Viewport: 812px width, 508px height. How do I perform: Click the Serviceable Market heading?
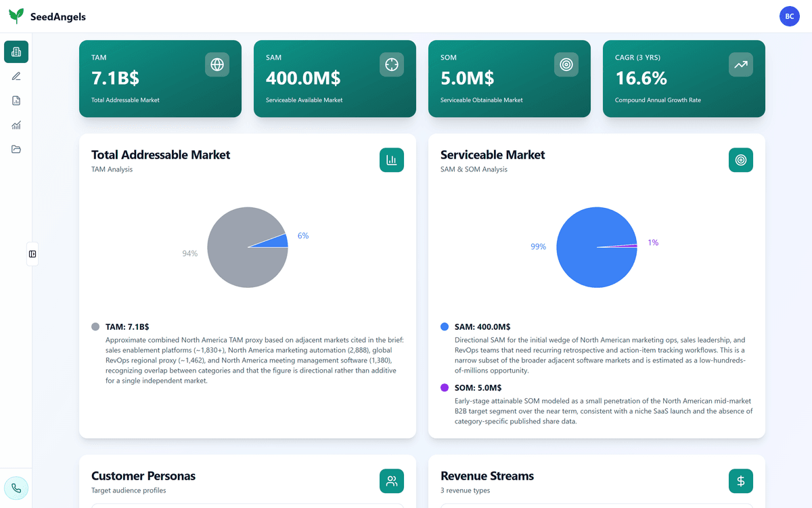[493, 154]
